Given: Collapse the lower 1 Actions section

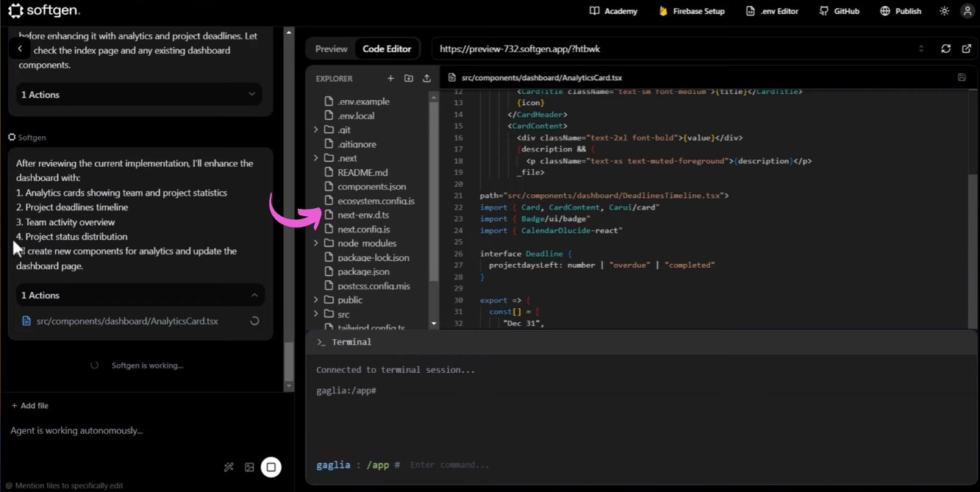Looking at the screenshot, I should (x=254, y=295).
